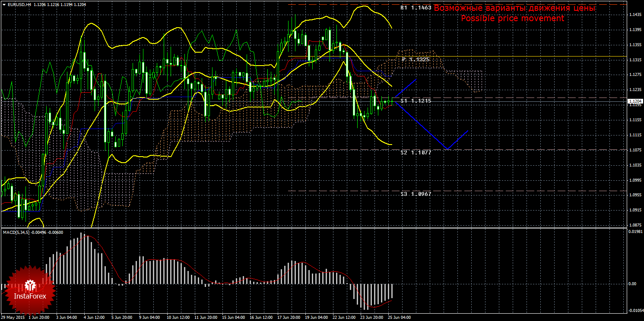
Task: Click the S3 1.0967 support label
Action: (x=416, y=194)
